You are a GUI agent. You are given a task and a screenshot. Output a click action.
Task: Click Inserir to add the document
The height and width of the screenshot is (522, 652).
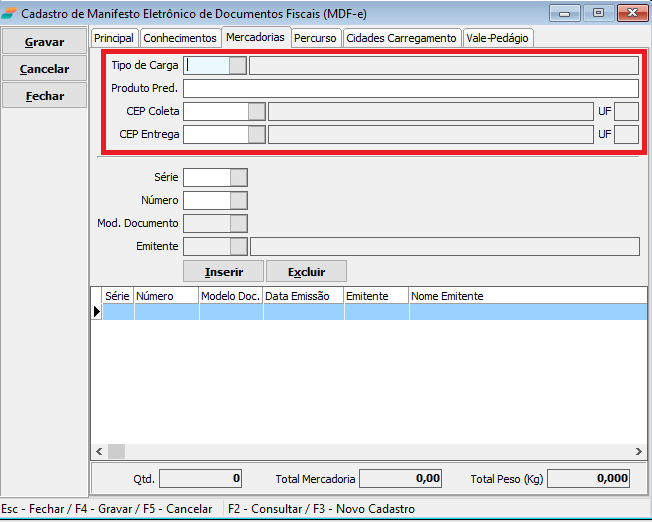point(223,272)
